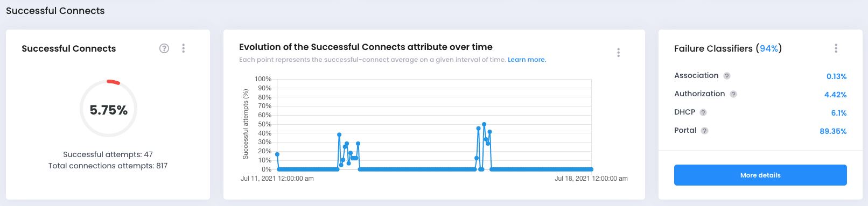Click the Authorization help icon
Image resolution: width=868 pixels, height=206 pixels.
tap(733, 94)
